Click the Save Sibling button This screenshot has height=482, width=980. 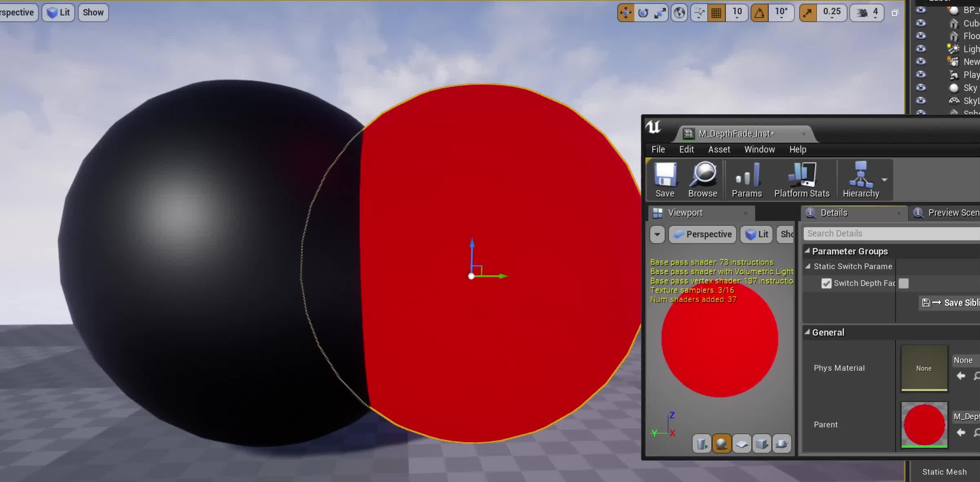pos(951,303)
